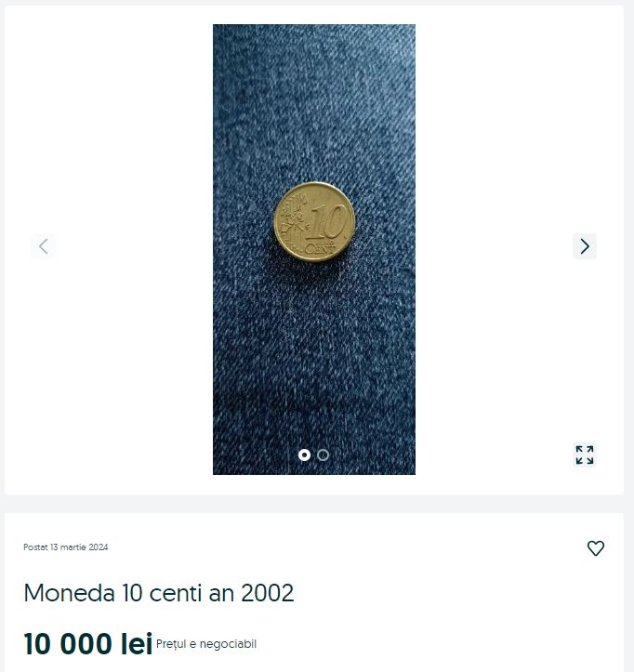
Task: Go back with the left arrow
Action: (44, 246)
